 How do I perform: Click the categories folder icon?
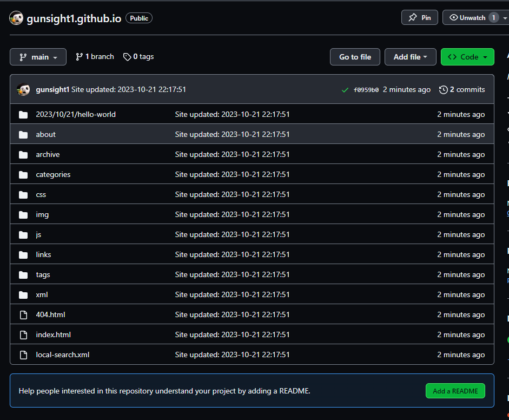(23, 175)
